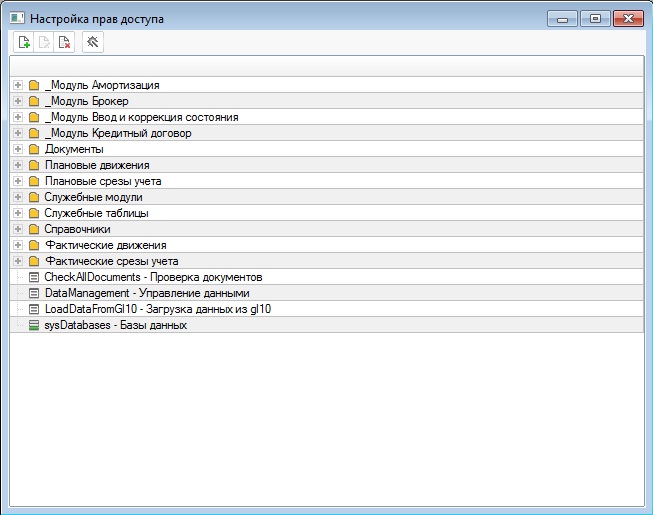Select _Модуль Кредитный договор item
This screenshot has width=653, height=515.
click(x=118, y=133)
